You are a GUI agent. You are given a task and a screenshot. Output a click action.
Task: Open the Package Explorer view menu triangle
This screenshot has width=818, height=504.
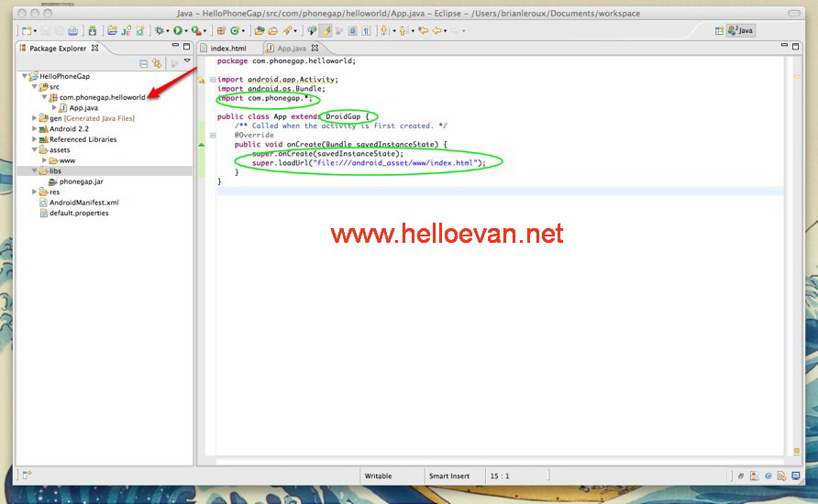(x=187, y=61)
